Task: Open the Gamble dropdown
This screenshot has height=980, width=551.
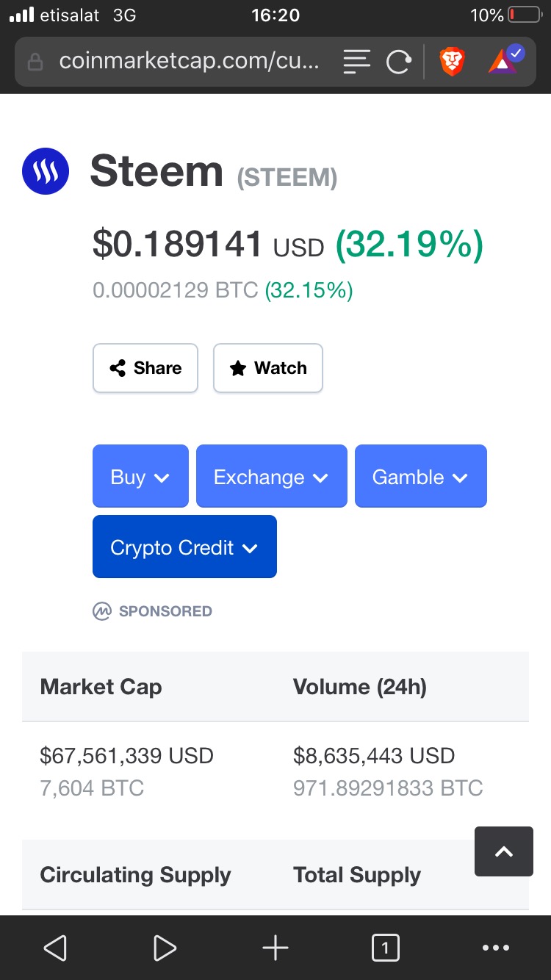Action: click(420, 477)
